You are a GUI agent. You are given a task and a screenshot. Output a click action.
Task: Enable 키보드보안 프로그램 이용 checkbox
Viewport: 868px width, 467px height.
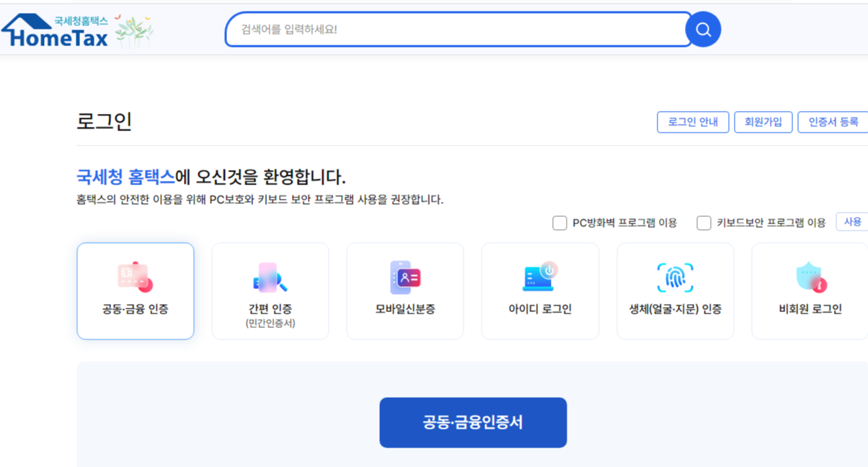(704, 223)
